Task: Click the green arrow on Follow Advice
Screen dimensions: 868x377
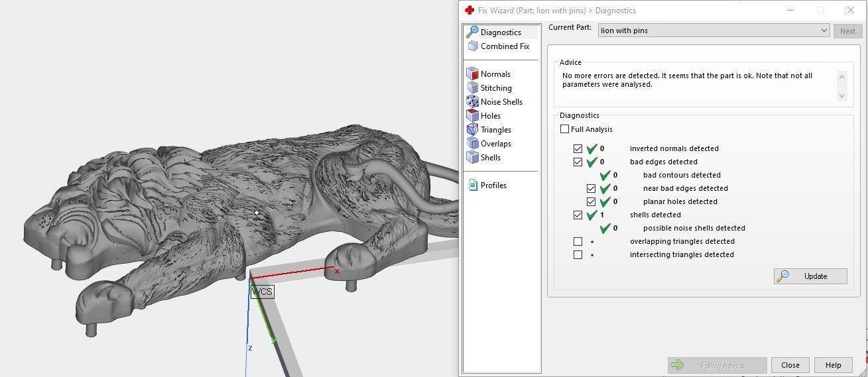Action: point(677,365)
